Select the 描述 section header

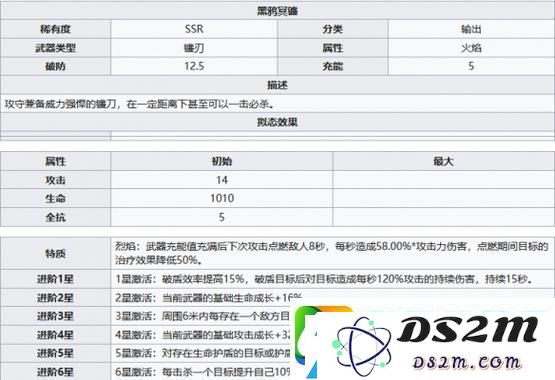tap(277, 85)
